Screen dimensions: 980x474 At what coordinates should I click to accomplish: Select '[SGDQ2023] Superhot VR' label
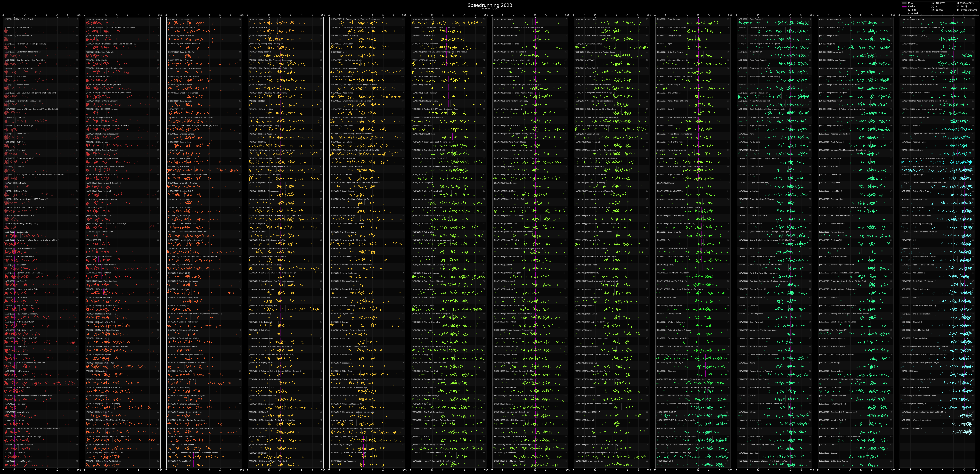point(831,126)
